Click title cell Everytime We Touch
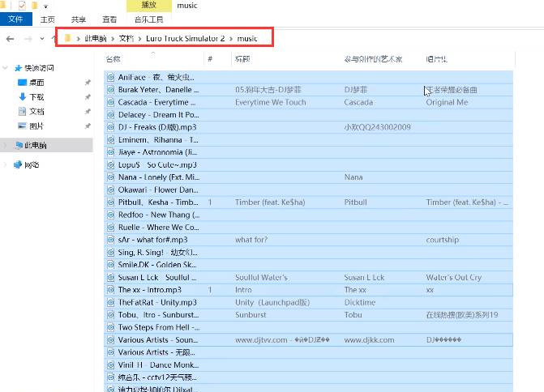The width and height of the screenshot is (544, 392). click(271, 102)
